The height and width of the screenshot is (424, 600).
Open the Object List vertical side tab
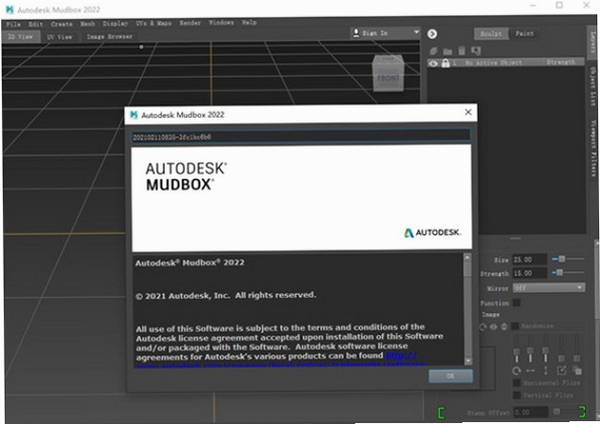593,86
